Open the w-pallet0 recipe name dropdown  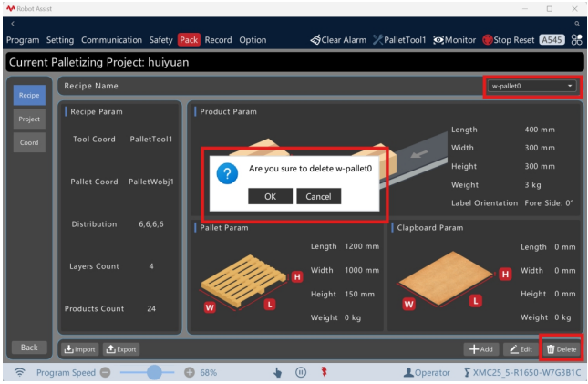[532, 86]
